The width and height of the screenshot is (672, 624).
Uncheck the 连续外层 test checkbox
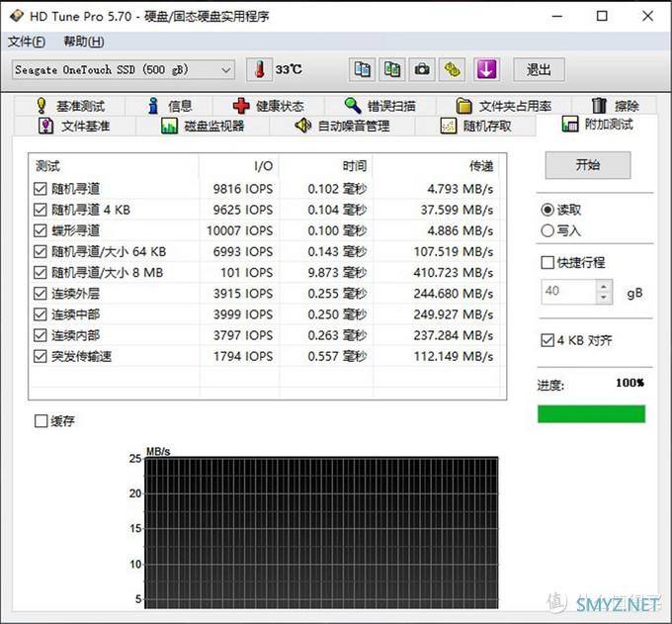tap(41, 294)
